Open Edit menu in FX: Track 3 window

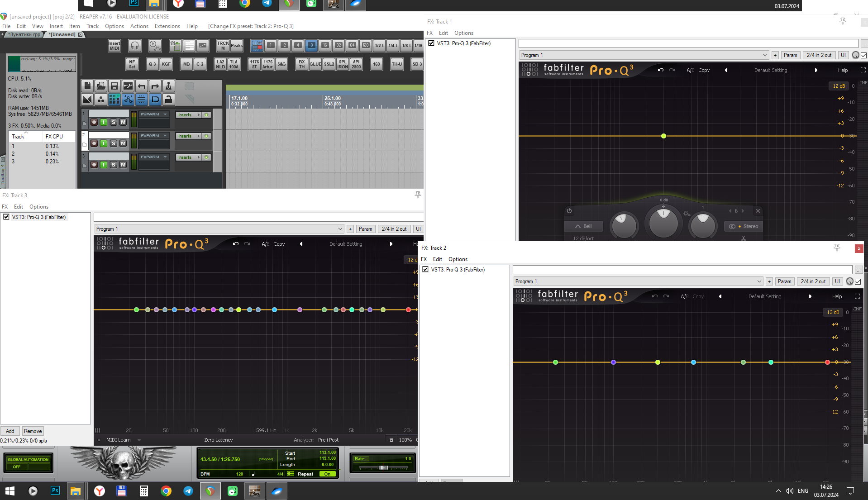pos(19,207)
